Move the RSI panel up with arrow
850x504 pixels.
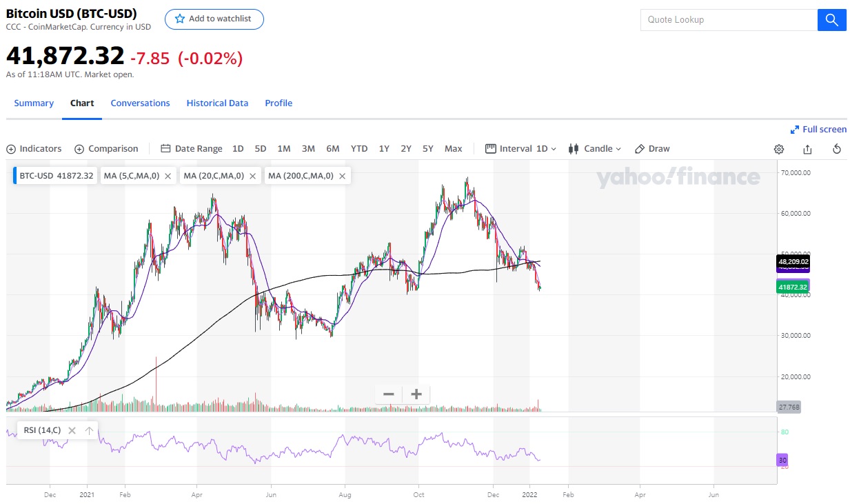pyautogui.click(x=89, y=430)
